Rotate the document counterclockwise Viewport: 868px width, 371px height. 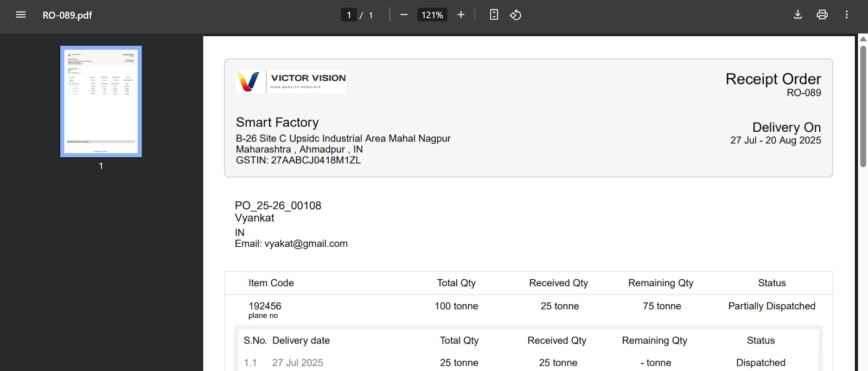(x=515, y=15)
